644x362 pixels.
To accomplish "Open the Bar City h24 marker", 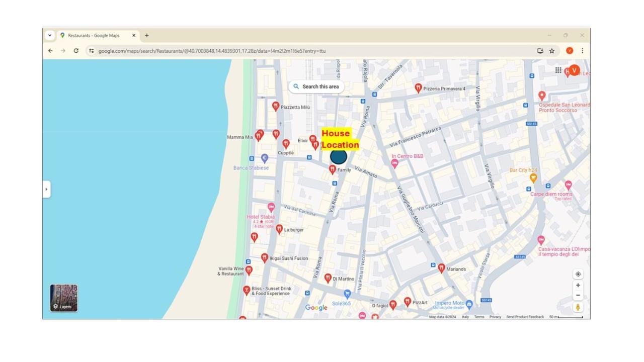I will (x=533, y=178).
